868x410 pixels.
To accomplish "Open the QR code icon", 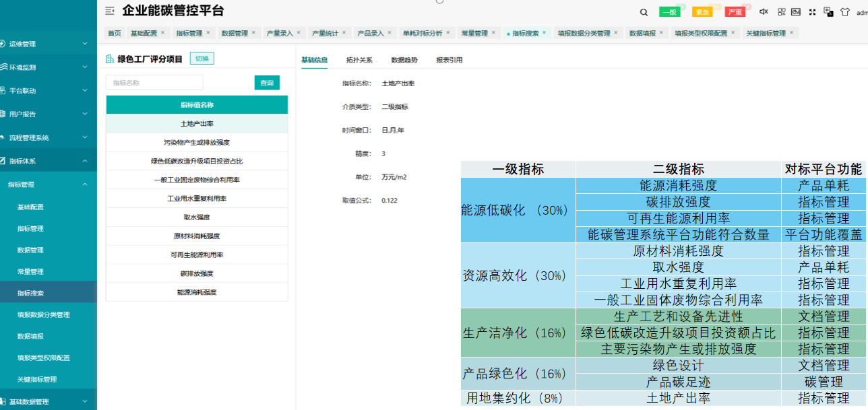I will click(x=782, y=11).
